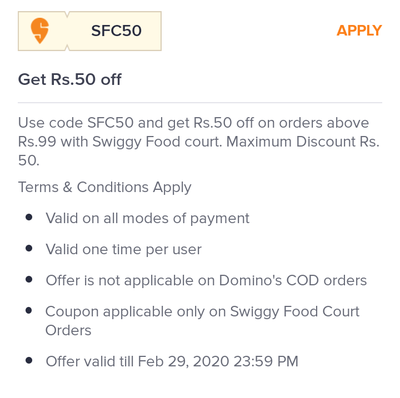Click the horizontal divider under the heading

point(200,103)
